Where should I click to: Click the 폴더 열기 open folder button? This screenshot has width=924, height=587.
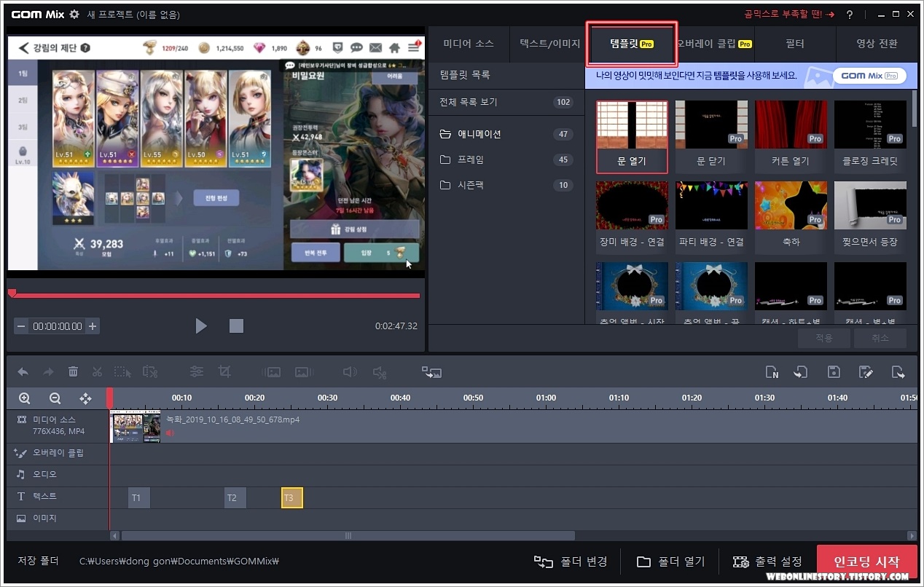point(670,562)
